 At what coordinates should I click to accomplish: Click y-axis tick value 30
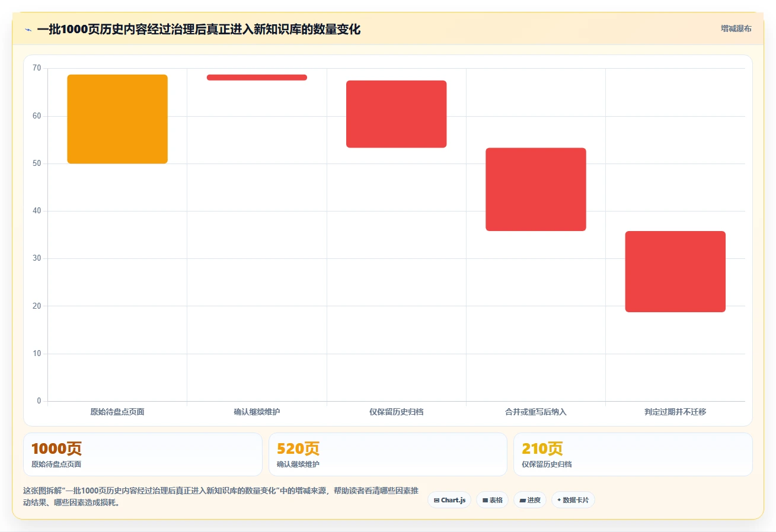click(37, 258)
